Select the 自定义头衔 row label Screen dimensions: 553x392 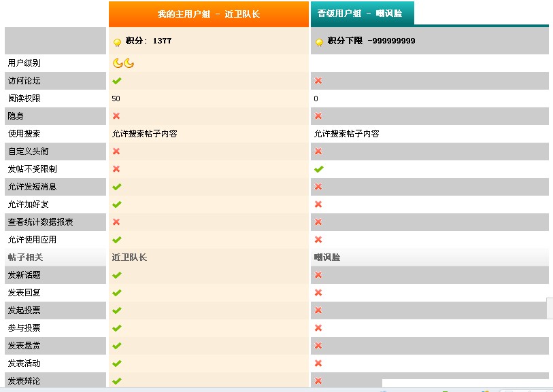pyautogui.click(x=28, y=152)
